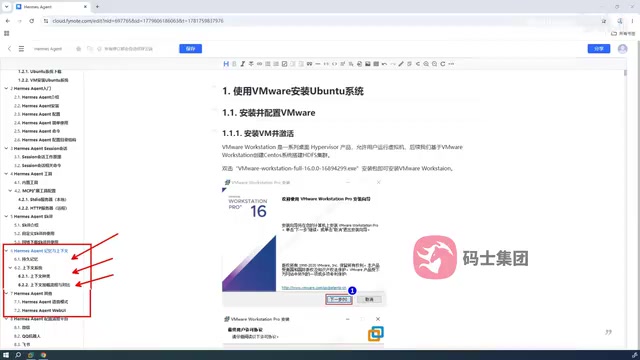The width and height of the screenshot is (640, 360).
Task: Insert an image from editor toolbar
Action: (368, 64)
